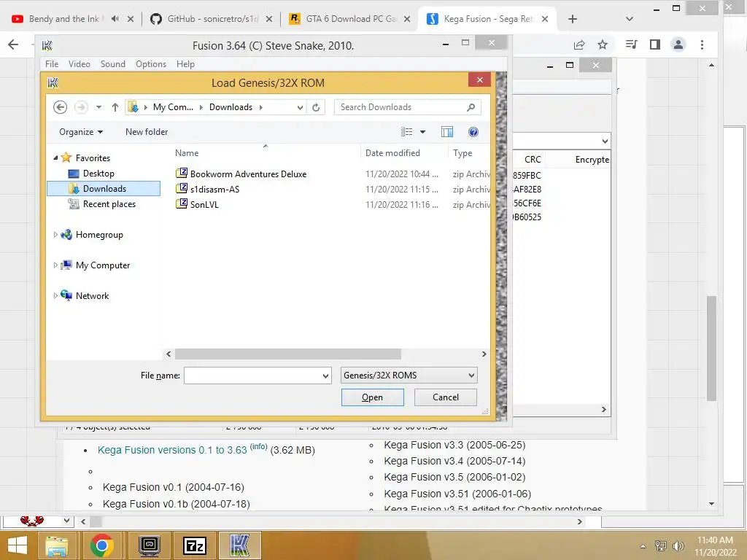Click the Cancel button
Viewport: 747px width, 560px height.
pyautogui.click(x=446, y=397)
